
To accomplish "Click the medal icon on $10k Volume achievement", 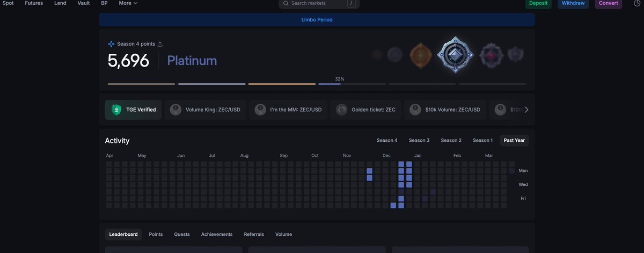I will [415, 110].
